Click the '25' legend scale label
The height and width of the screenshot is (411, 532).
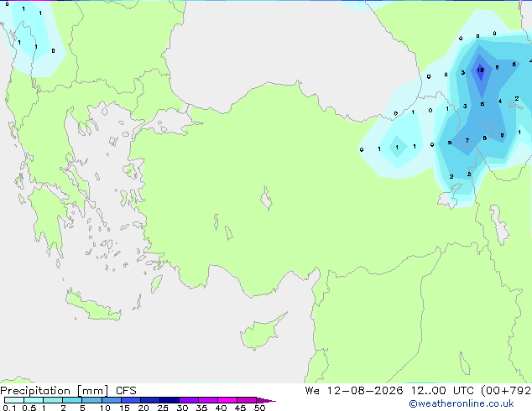click(x=163, y=408)
